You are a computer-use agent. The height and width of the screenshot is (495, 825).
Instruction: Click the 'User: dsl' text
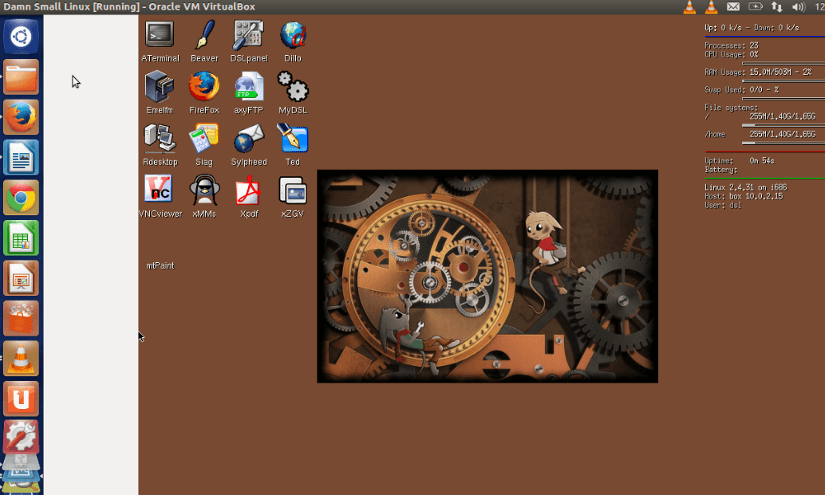[x=723, y=206]
